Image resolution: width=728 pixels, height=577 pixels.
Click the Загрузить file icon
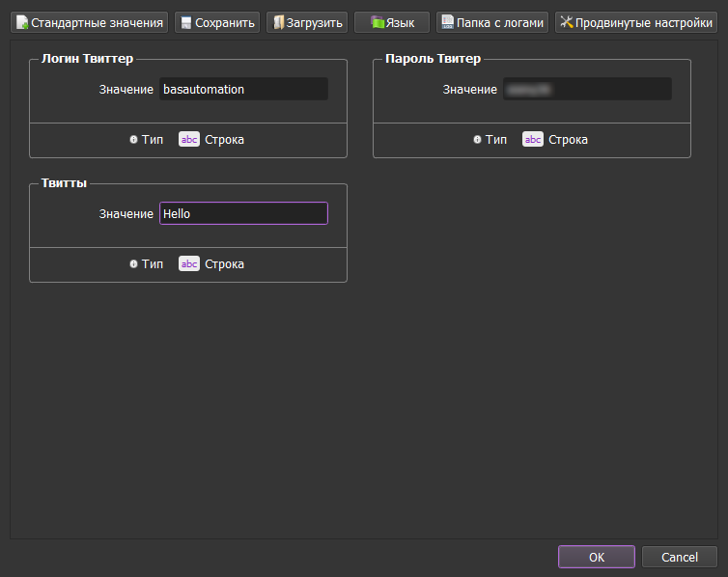click(277, 22)
